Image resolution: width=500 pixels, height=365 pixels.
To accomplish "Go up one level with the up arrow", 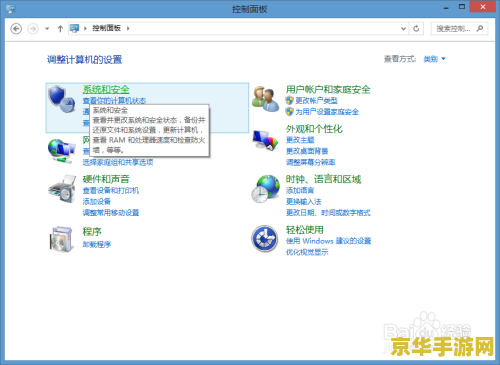I will 60,29.
